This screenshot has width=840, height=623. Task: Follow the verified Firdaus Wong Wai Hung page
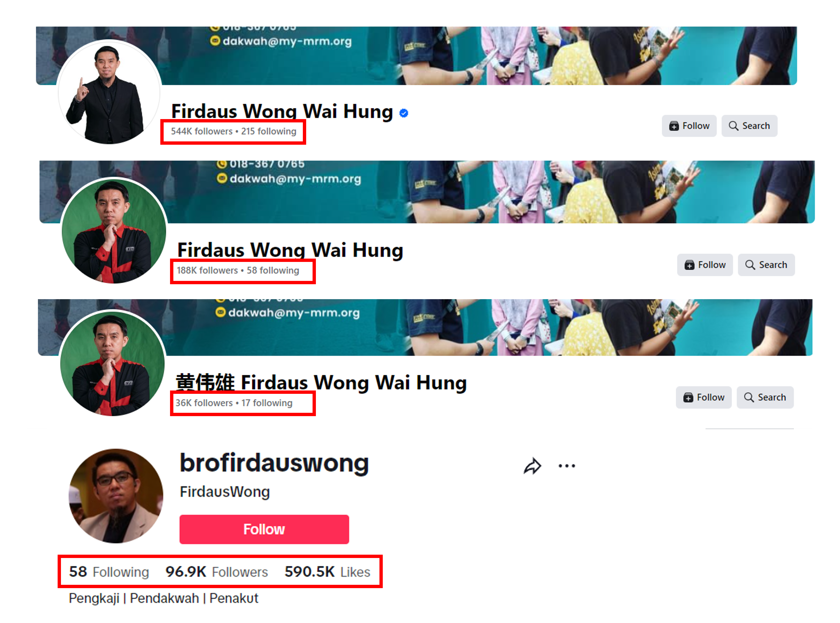tap(689, 126)
